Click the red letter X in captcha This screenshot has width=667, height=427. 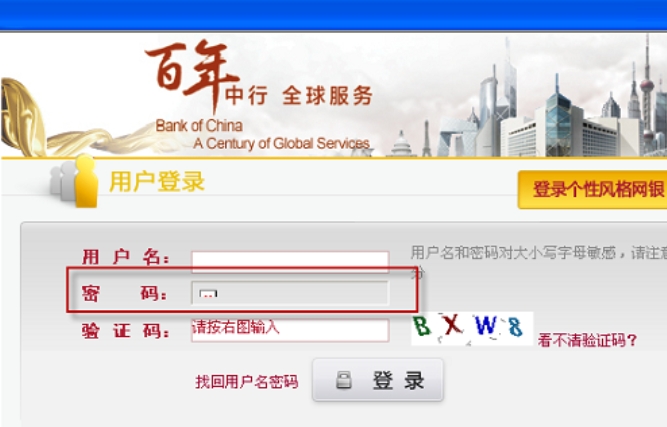coord(452,325)
